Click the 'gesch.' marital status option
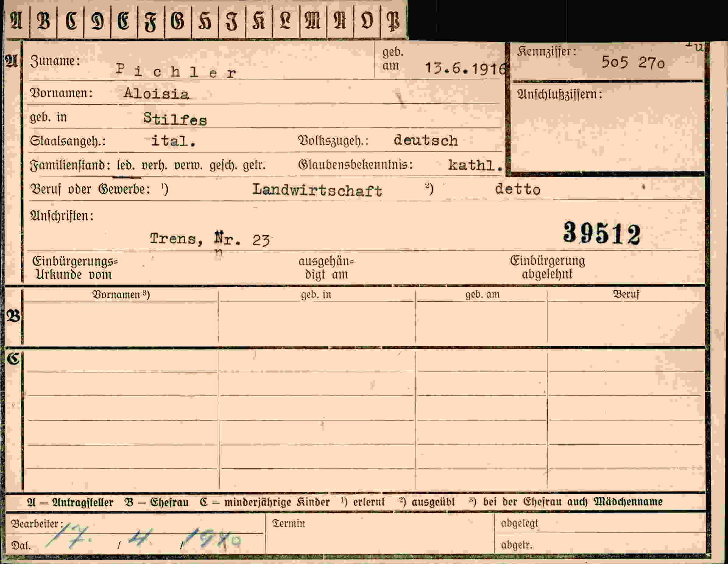Screen dimensions: 728x564 click(223, 166)
